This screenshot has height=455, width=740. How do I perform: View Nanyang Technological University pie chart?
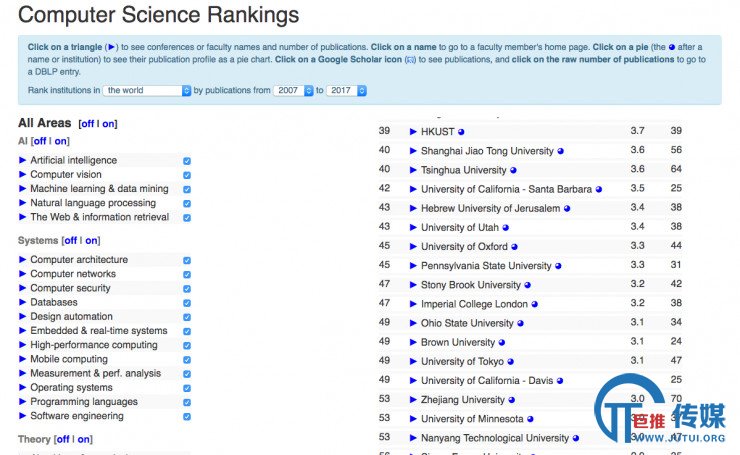(x=576, y=438)
